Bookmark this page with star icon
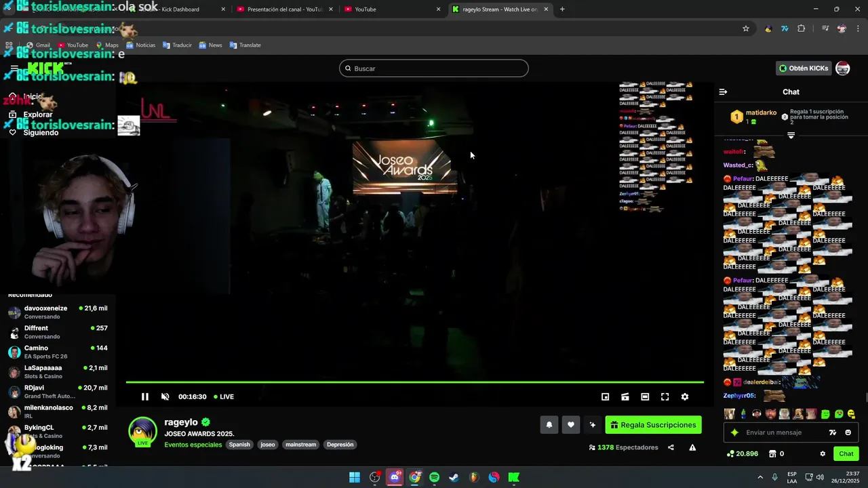The image size is (868, 488). [x=746, y=28]
